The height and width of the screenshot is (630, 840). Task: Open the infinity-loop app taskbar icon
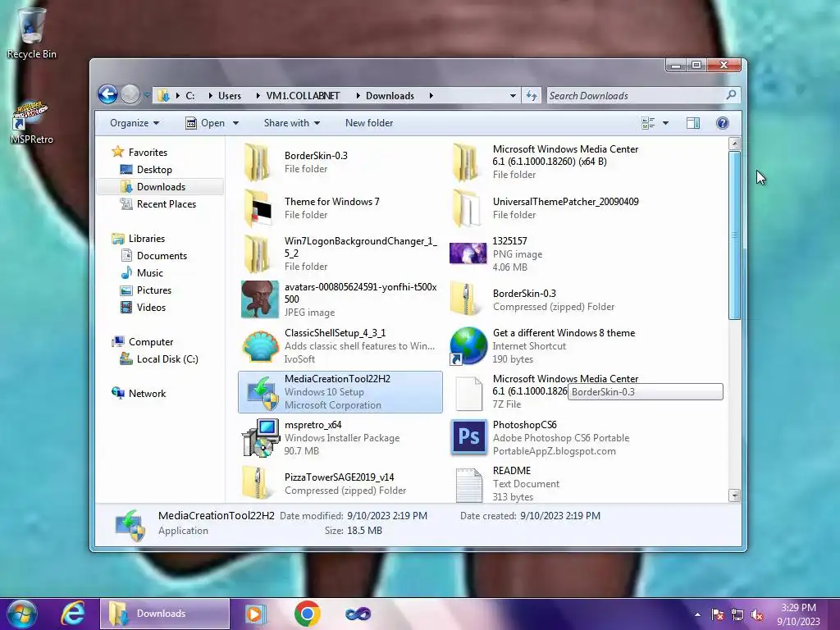(358, 614)
